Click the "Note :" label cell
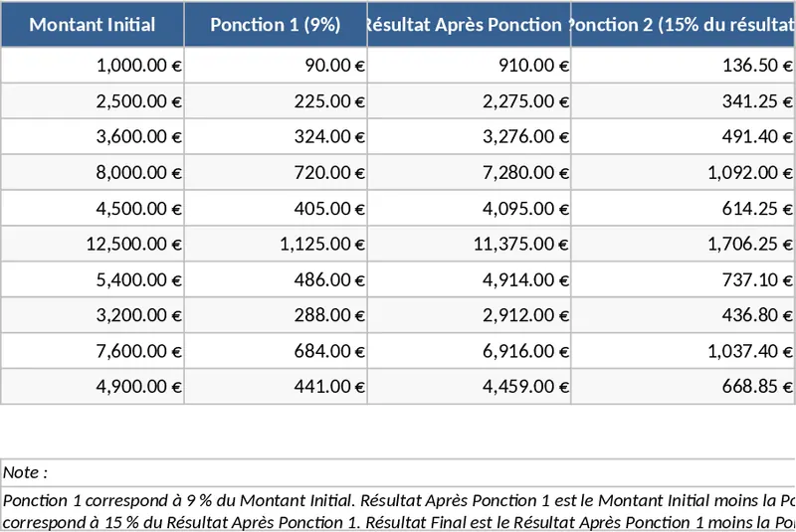796x532 pixels. (26, 472)
